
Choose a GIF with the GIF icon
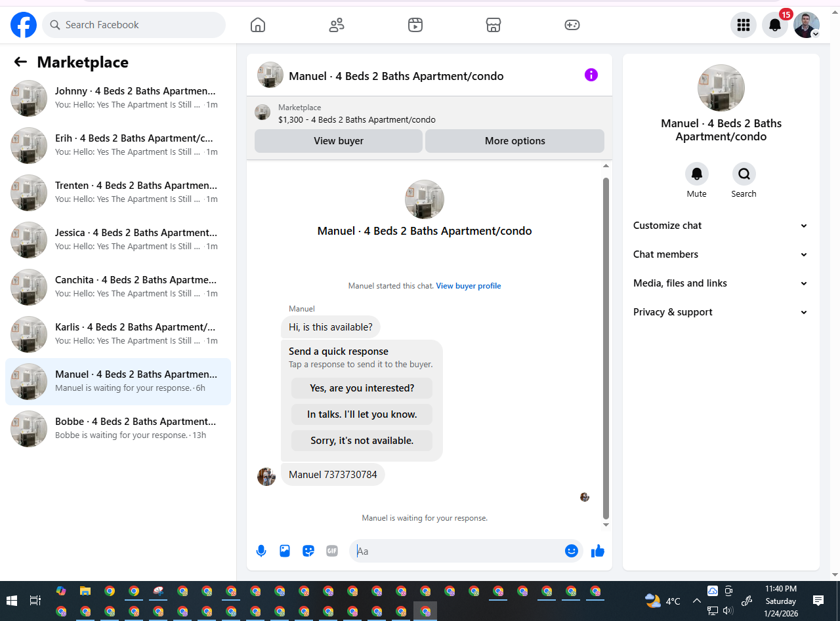[x=332, y=551]
